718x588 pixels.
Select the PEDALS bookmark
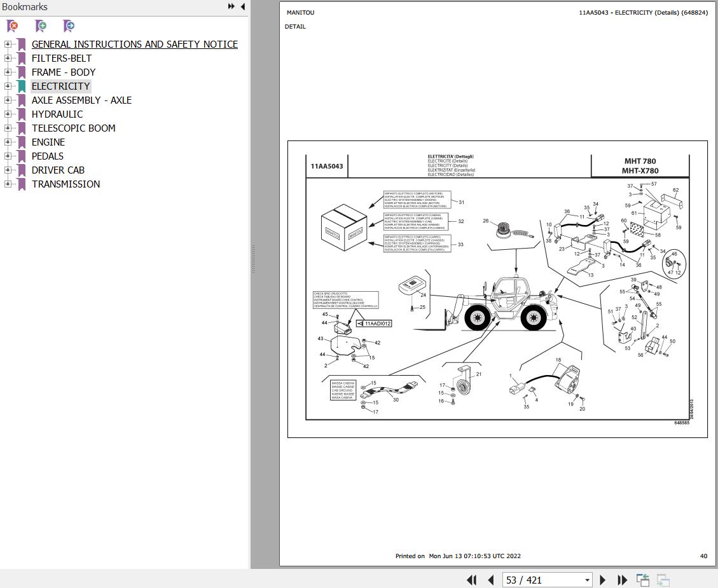tap(48, 156)
